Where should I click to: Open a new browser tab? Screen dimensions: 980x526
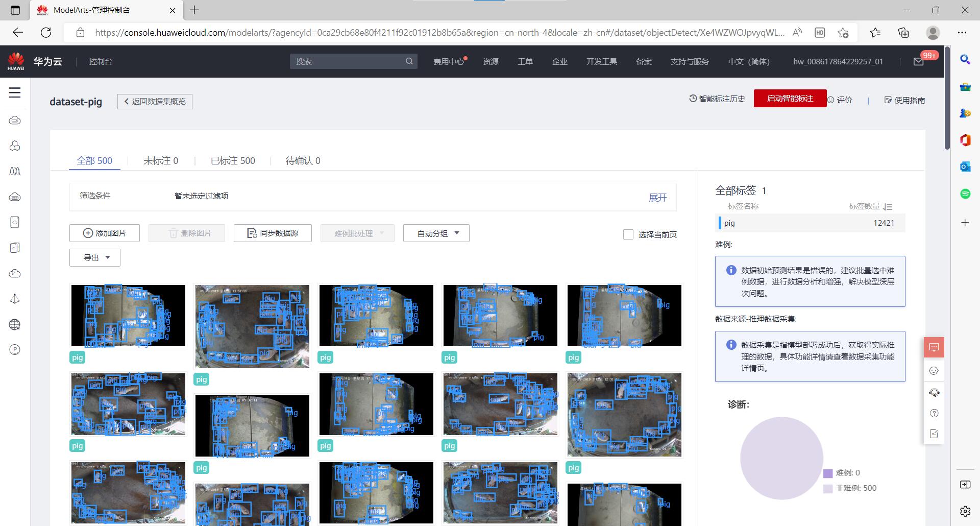click(x=194, y=10)
